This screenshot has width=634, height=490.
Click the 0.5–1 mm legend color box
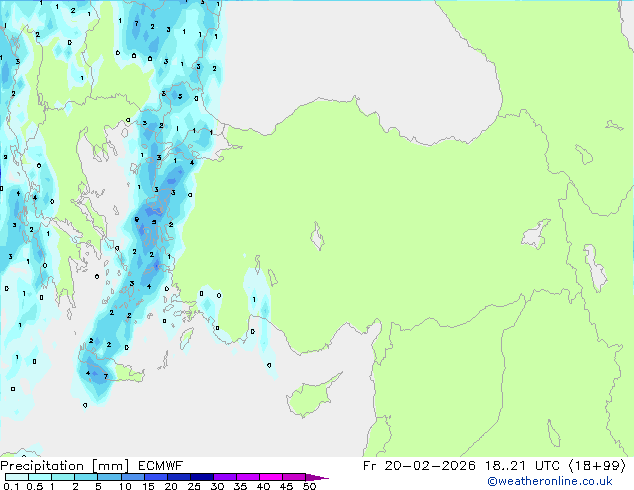(x=40, y=477)
